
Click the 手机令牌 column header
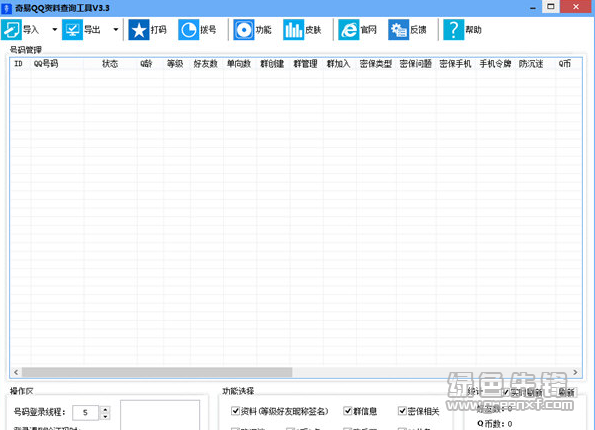click(496, 64)
